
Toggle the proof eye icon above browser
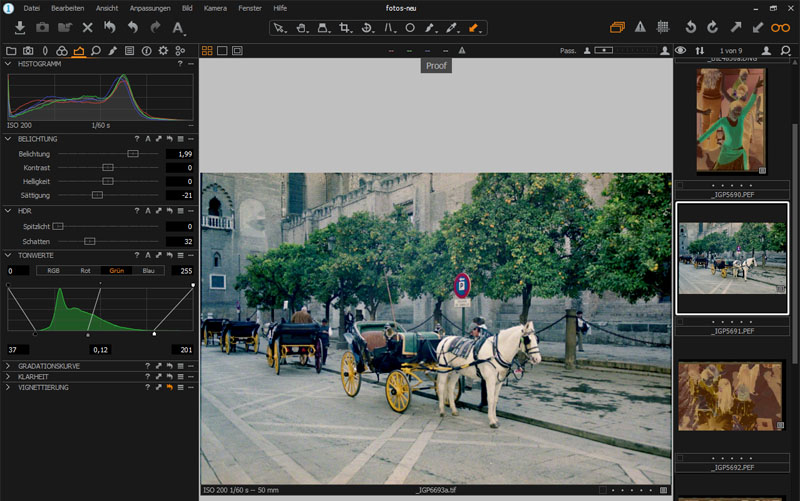tap(680, 50)
